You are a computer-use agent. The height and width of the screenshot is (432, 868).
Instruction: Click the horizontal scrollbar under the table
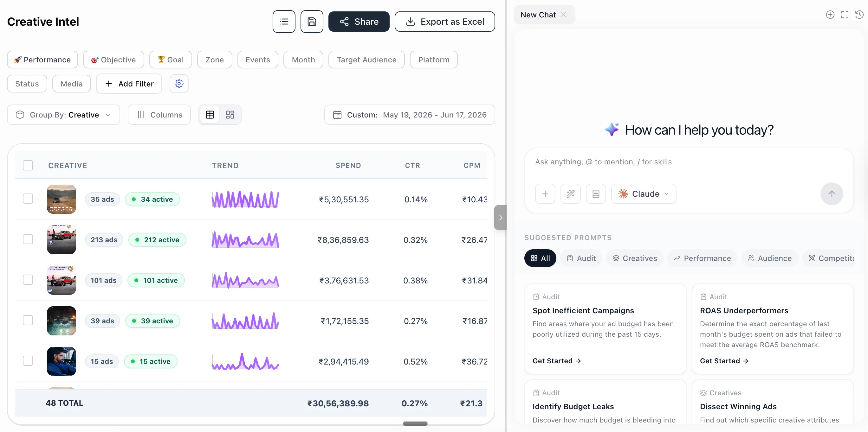tap(415, 423)
